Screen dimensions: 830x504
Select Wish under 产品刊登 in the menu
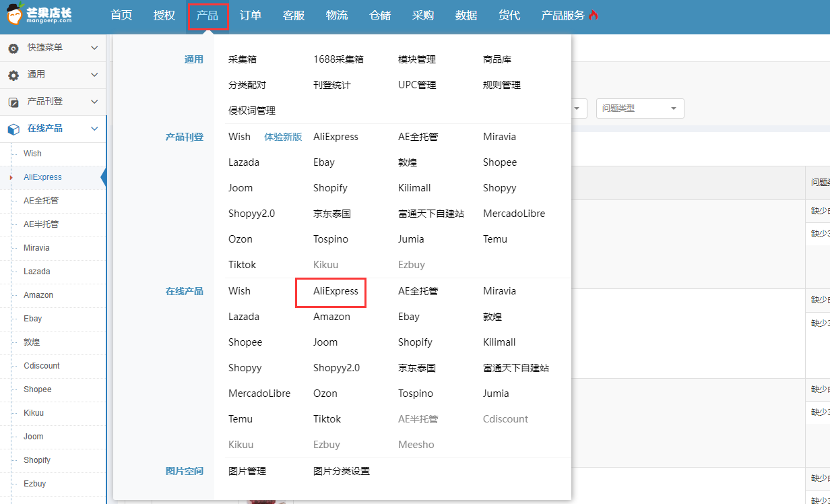239,137
